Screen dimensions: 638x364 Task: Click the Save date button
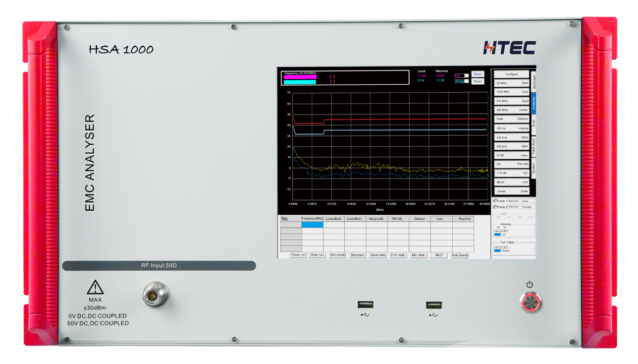click(378, 255)
